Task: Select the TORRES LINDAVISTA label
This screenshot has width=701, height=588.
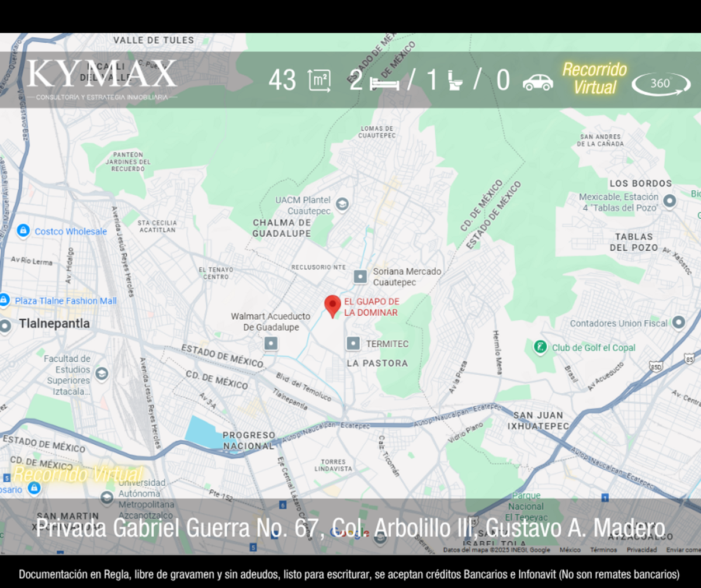Action: [334, 465]
